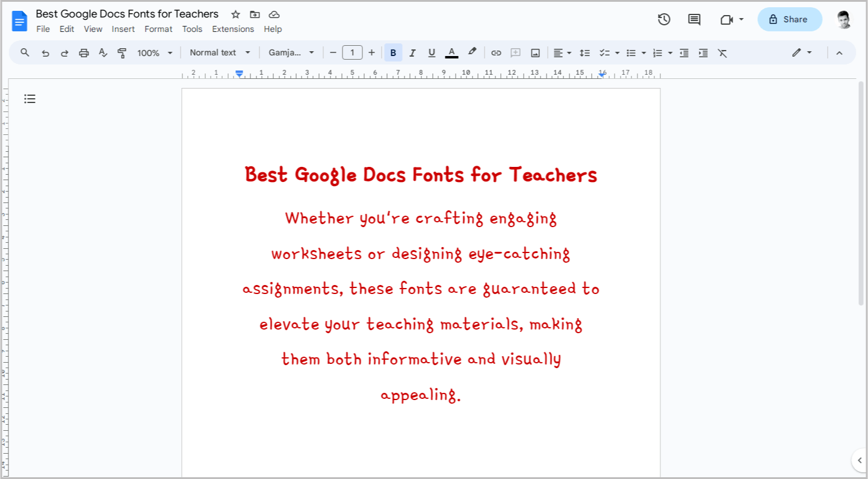Select the Paint format tool
The height and width of the screenshot is (479, 868).
[x=122, y=52]
